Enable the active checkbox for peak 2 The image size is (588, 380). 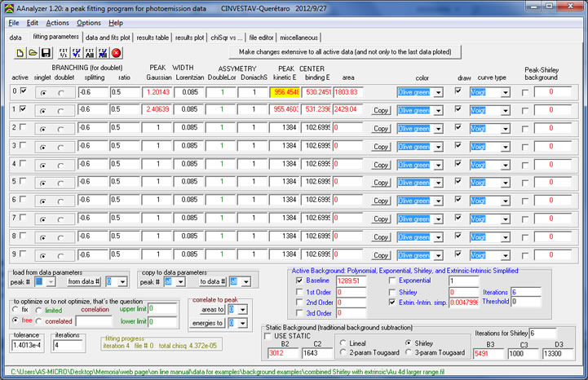pos(22,127)
